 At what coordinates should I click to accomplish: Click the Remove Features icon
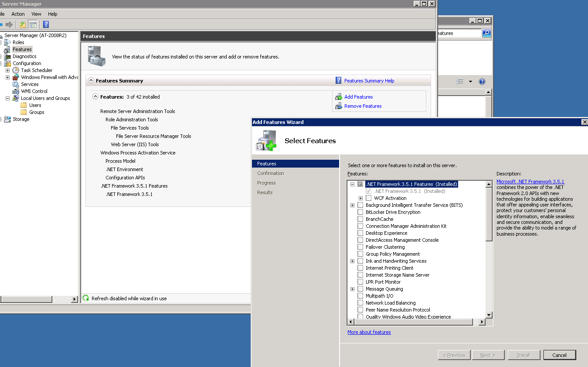click(339, 106)
